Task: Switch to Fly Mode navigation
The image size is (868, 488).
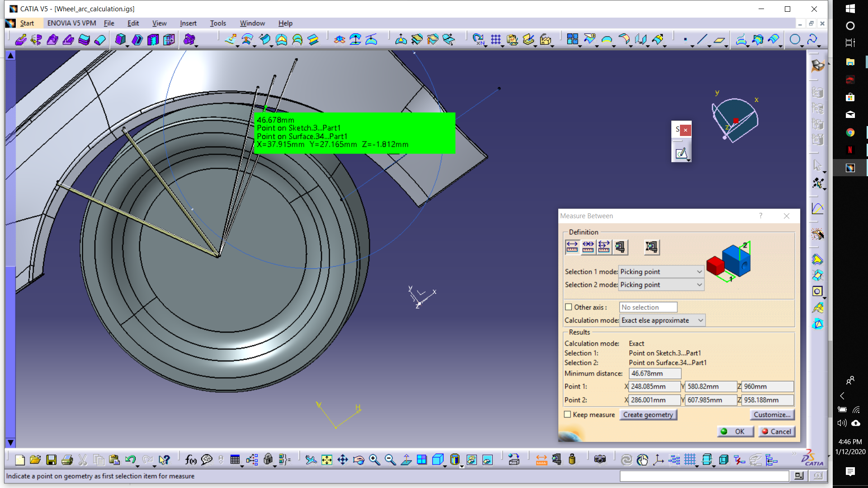Action: tap(312, 460)
